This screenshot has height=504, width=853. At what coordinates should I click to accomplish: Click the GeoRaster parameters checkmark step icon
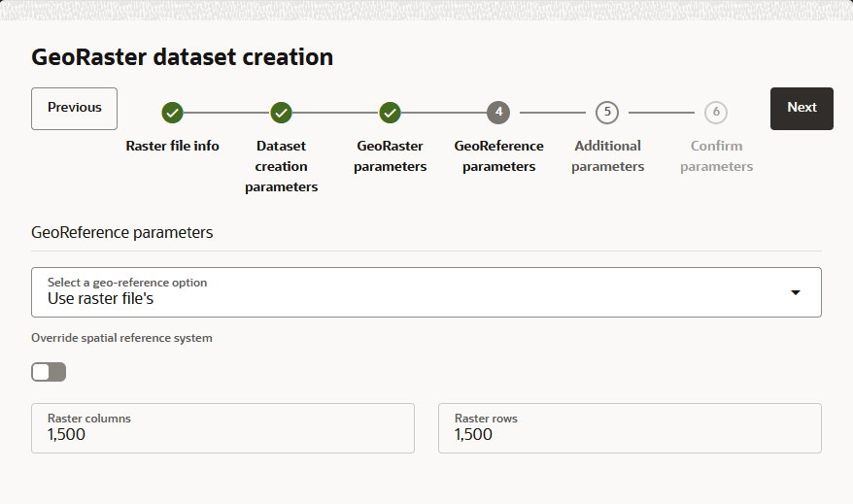390,113
